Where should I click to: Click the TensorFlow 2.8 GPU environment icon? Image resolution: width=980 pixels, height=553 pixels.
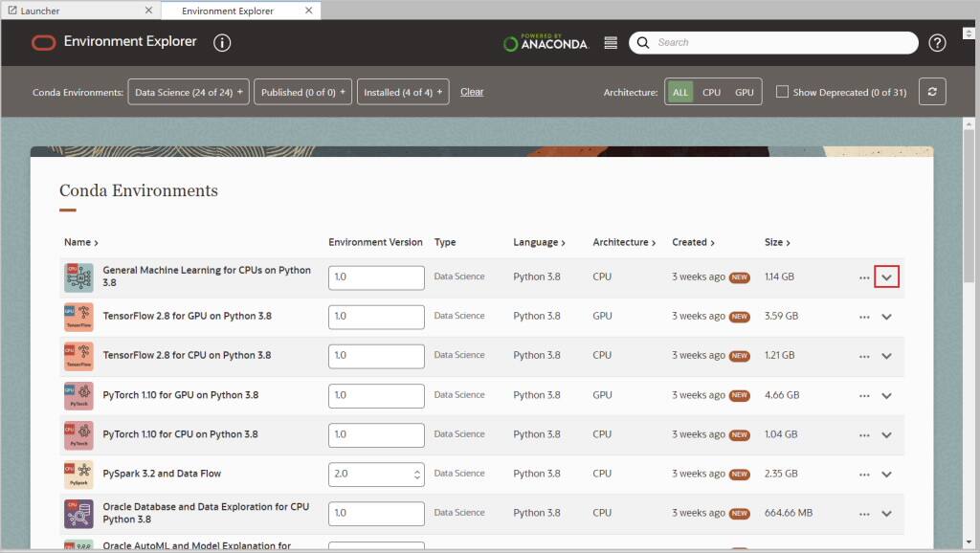pos(78,316)
